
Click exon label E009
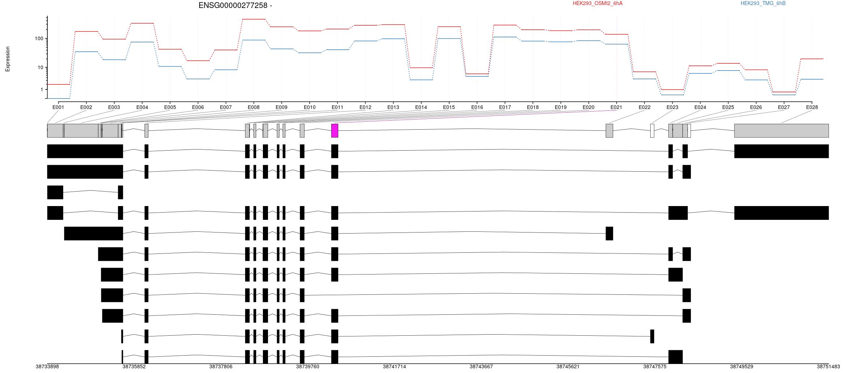click(x=281, y=107)
